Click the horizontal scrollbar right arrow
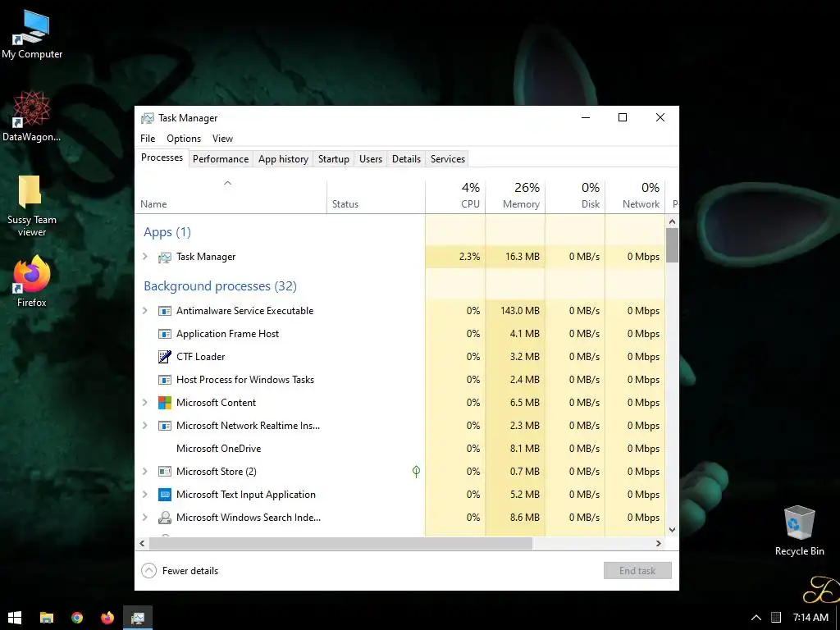The image size is (840, 630). pyautogui.click(x=659, y=543)
